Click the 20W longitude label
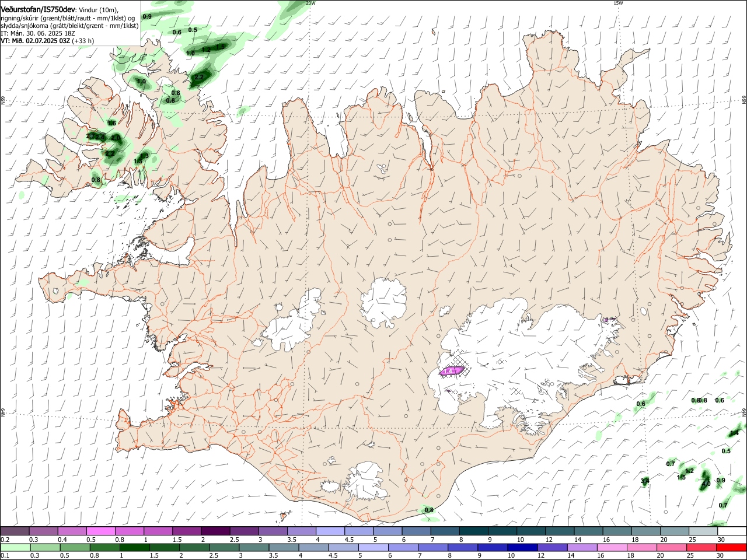The height and width of the screenshot is (560, 747). [x=310, y=3]
